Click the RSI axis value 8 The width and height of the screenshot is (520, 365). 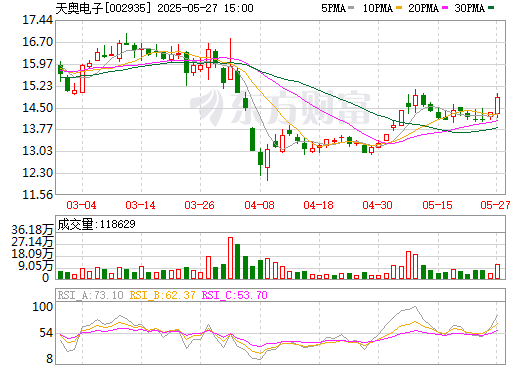point(49,358)
